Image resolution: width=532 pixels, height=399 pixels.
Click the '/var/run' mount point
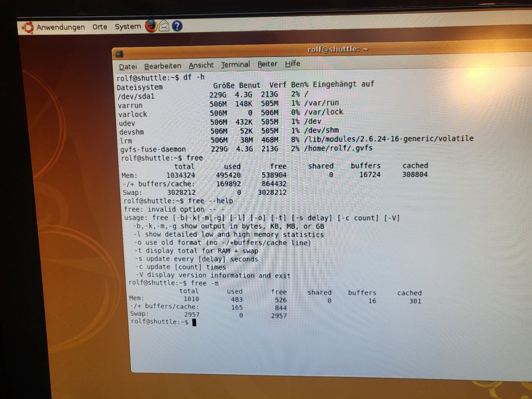click(x=321, y=103)
